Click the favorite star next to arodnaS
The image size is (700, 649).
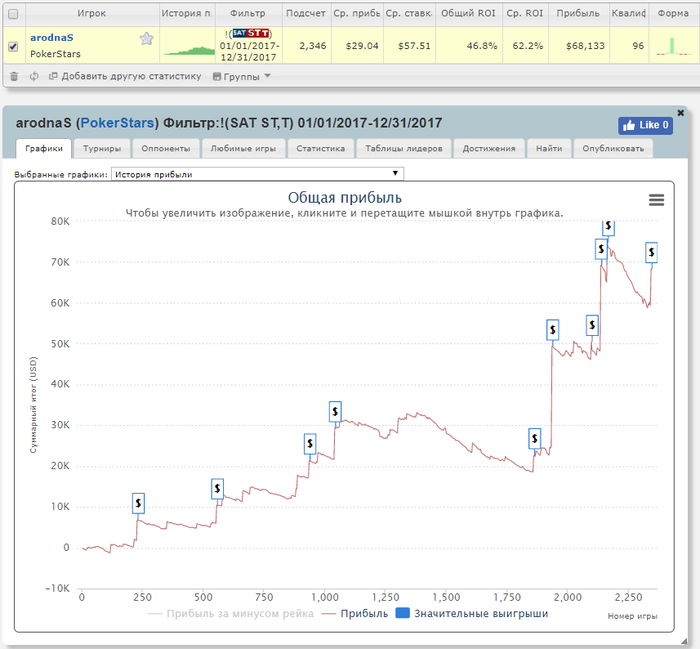pos(146,39)
